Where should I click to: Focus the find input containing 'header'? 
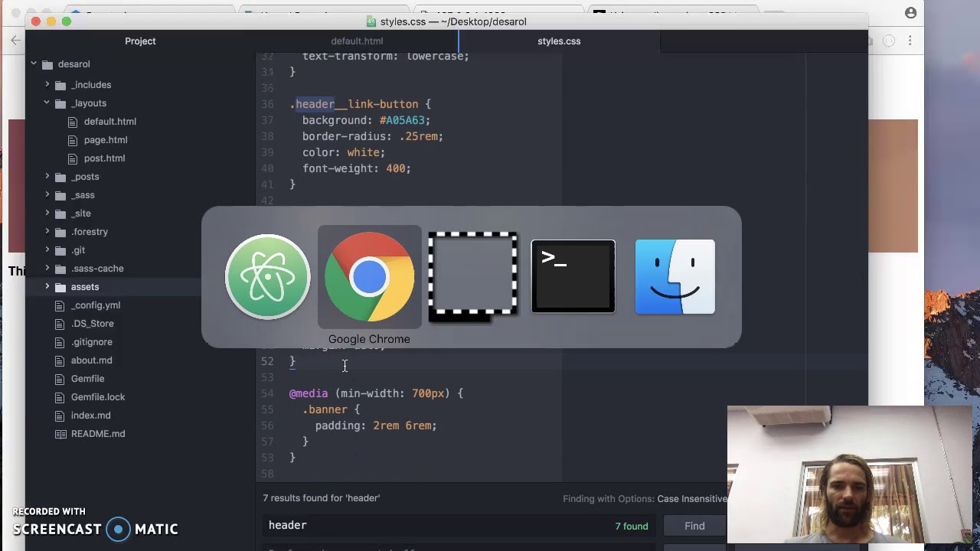point(459,526)
